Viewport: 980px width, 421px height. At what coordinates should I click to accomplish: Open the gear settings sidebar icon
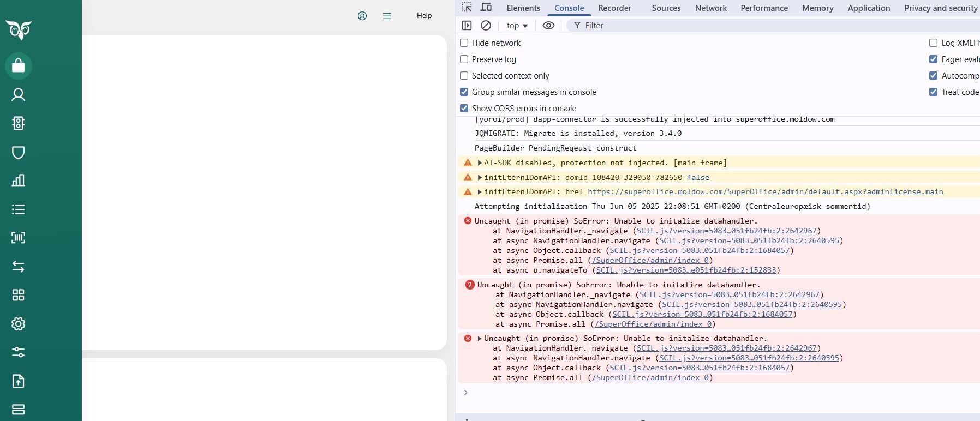coord(19,324)
